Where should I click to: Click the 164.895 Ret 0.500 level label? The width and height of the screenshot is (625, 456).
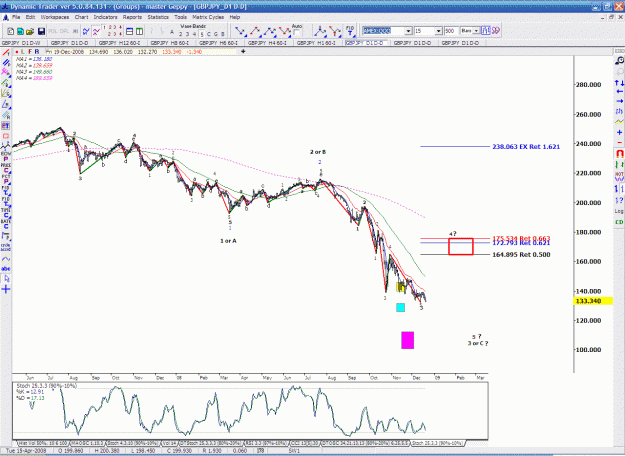pyautogui.click(x=521, y=254)
